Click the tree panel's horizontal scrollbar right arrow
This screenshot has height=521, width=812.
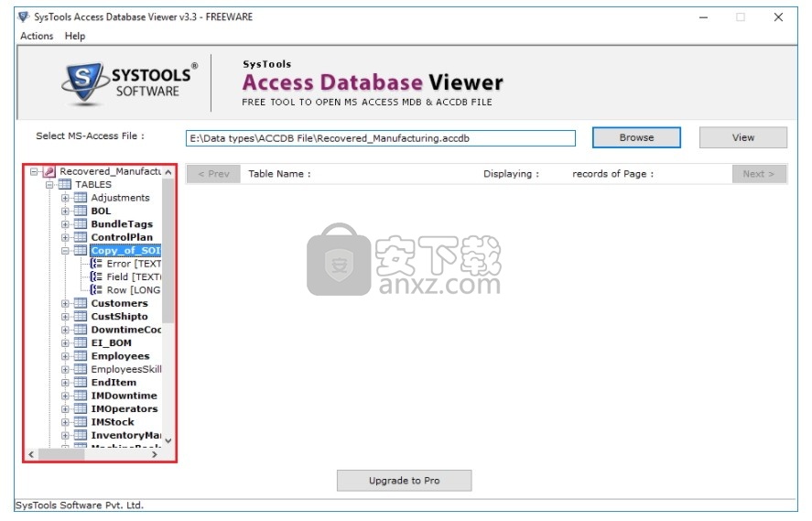pos(154,454)
